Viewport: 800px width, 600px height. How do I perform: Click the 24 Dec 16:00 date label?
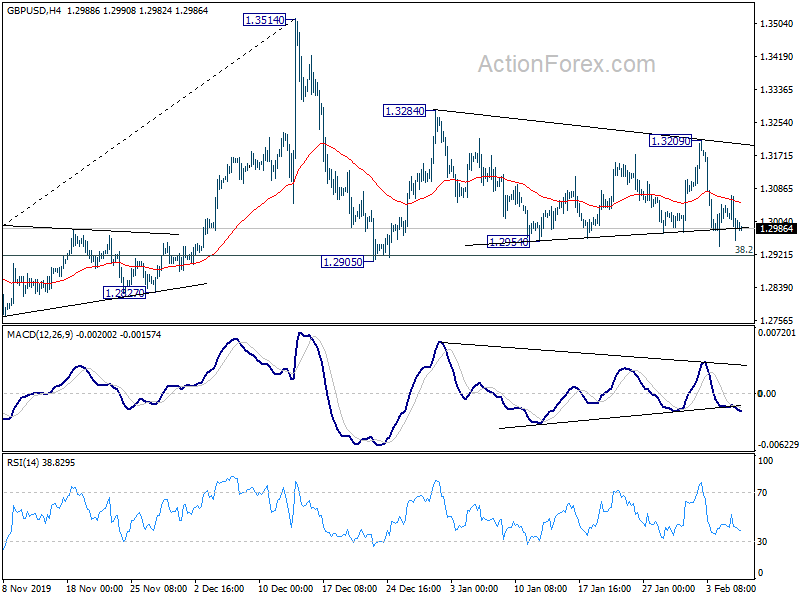414,588
